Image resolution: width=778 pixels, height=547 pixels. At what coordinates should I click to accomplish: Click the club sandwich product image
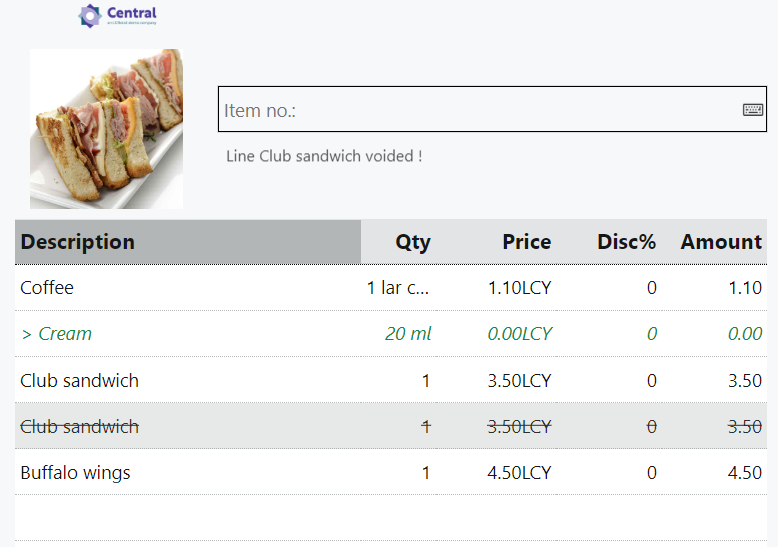tap(106, 129)
